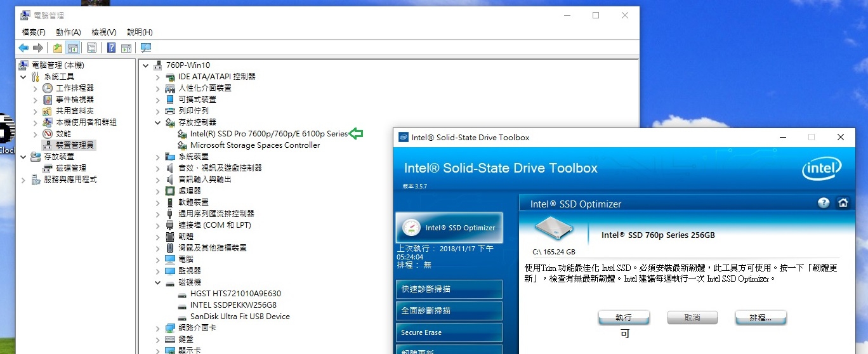
Task: Click the 執行 run button in SSD Optimizer
Action: (624, 318)
